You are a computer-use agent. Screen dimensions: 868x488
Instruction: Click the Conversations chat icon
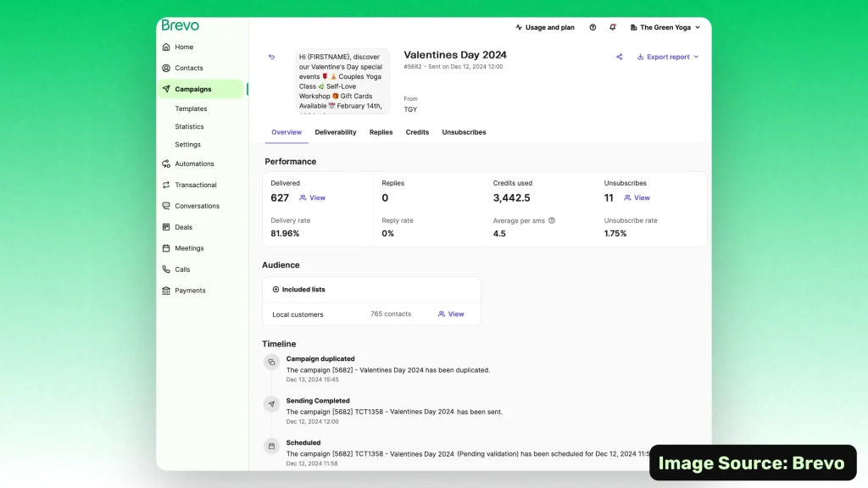point(166,206)
